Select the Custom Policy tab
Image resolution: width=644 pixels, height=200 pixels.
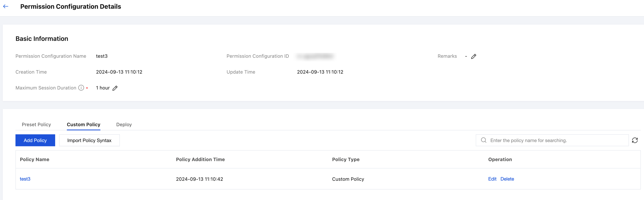click(x=84, y=124)
